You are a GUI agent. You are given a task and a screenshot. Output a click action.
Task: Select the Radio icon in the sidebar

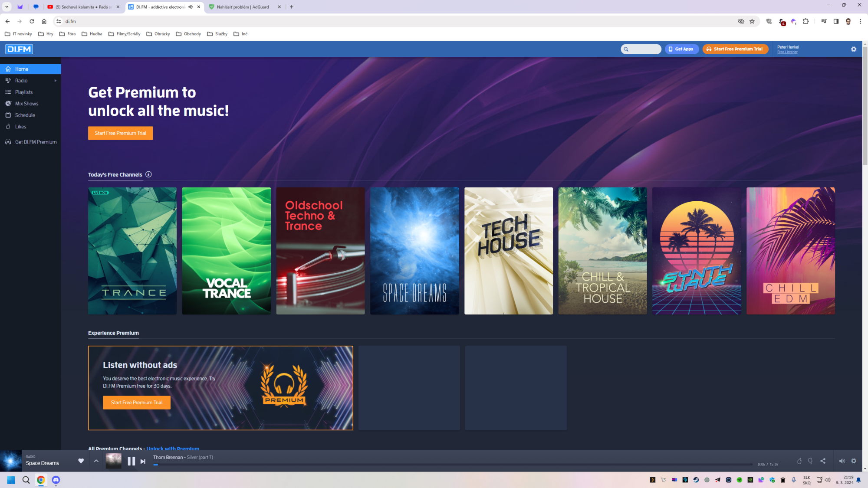[x=8, y=80]
